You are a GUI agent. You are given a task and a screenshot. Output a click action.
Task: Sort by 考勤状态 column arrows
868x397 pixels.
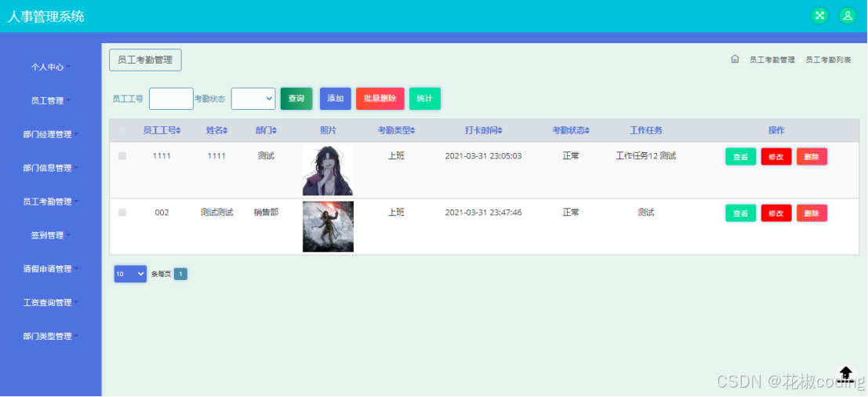[x=587, y=131]
